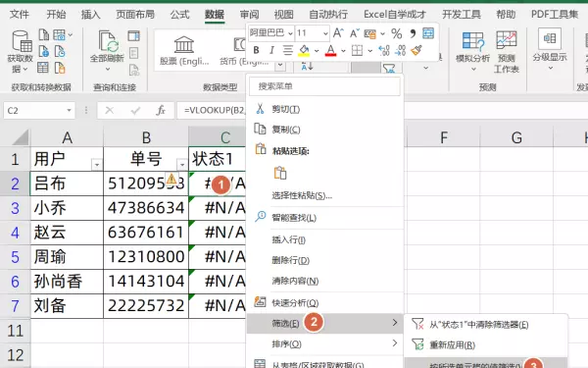Click 从"状态1"中清除筛选器 submenu item
This screenshot has width=588, height=368.
[486, 325]
